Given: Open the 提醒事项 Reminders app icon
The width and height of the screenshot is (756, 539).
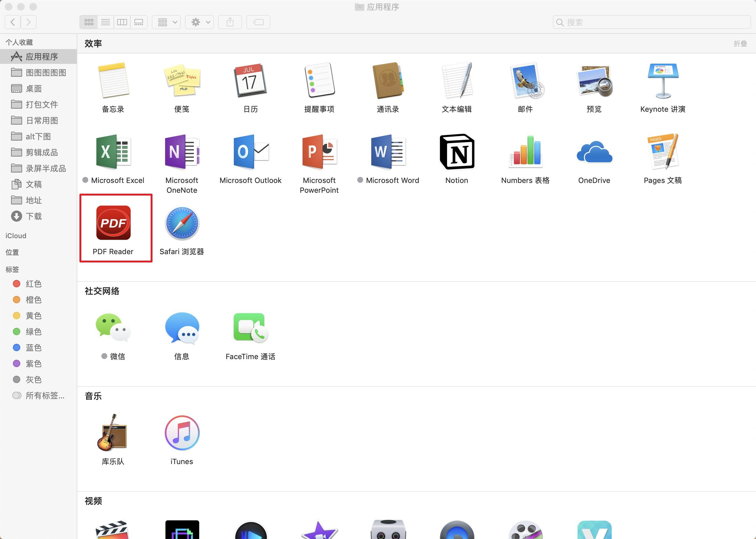Looking at the screenshot, I should click(319, 80).
